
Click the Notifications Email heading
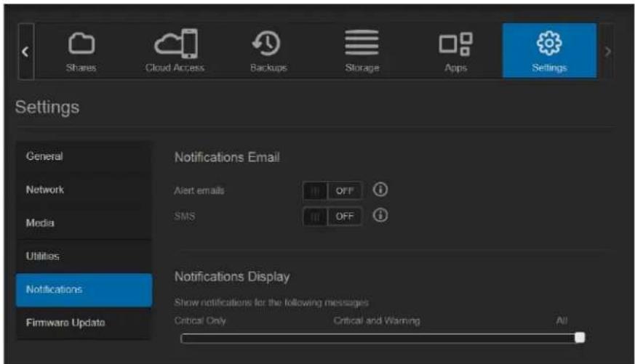(227, 158)
